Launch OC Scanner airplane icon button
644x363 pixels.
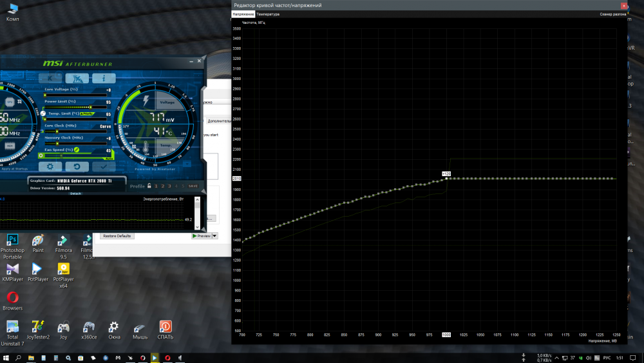click(x=77, y=78)
